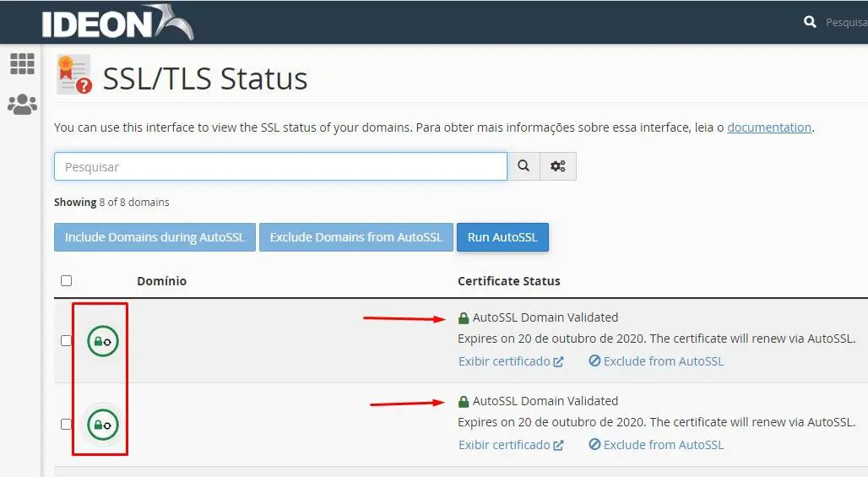Focus the Pesquisar domain search field
This screenshot has width=868, height=477.
(280, 166)
